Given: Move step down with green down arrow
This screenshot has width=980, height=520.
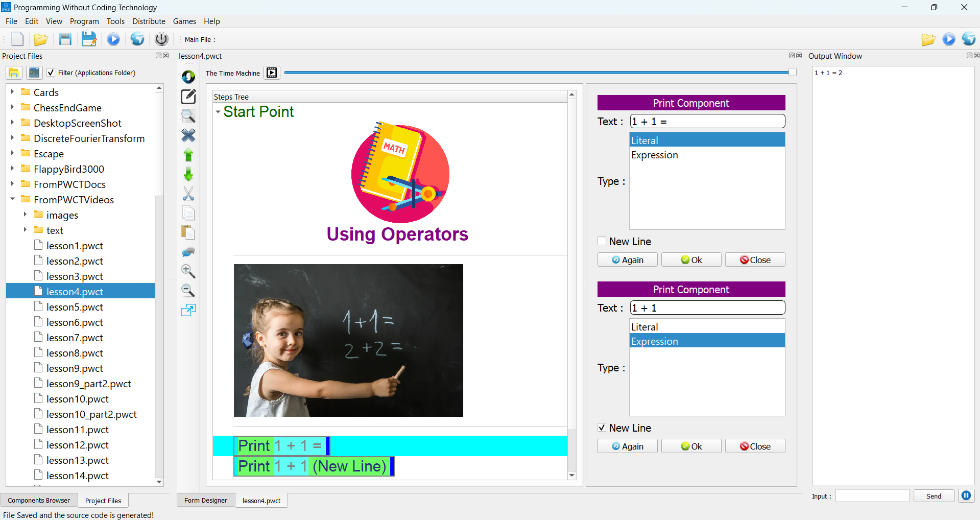Looking at the screenshot, I should coord(188,174).
